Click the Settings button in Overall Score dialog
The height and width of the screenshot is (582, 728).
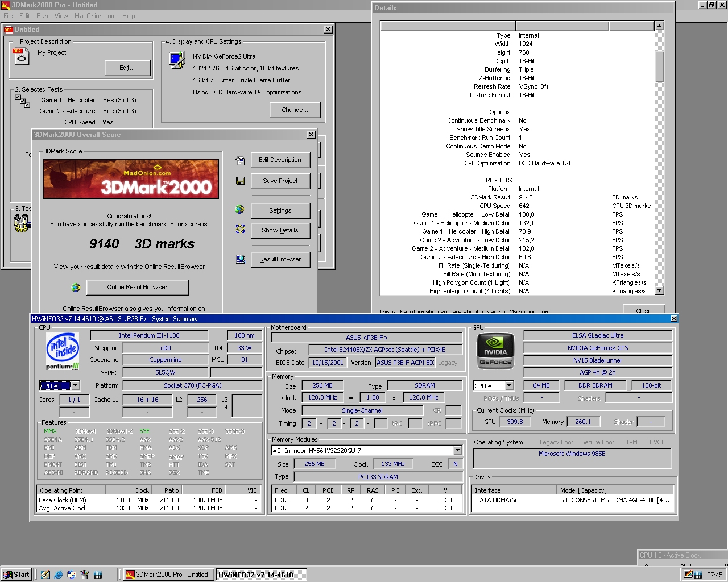(x=280, y=210)
